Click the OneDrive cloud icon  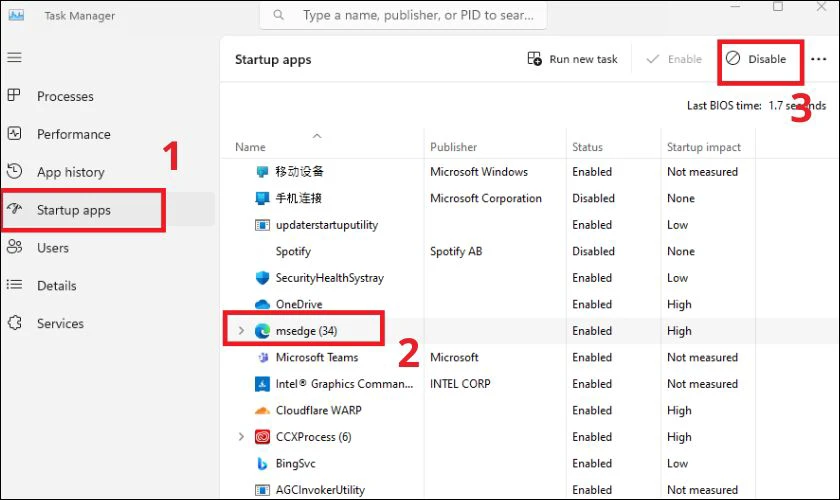tap(262, 304)
